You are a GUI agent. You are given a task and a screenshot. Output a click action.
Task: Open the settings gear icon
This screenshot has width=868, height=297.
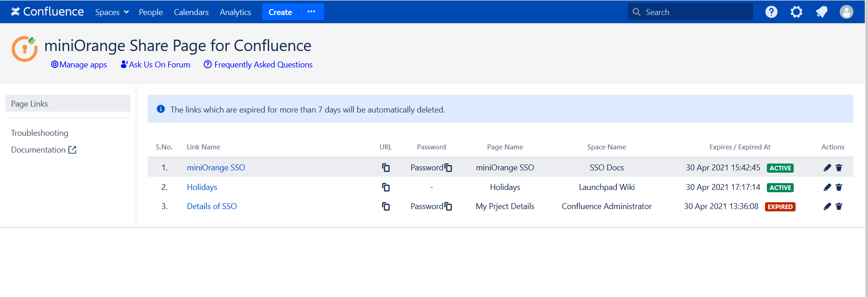pyautogui.click(x=796, y=12)
